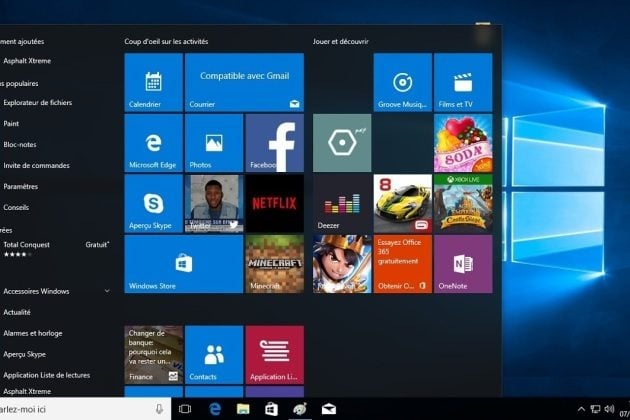The height and width of the screenshot is (420, 630).
Task: Open Store from the taskbar
Action: point(271,409)
